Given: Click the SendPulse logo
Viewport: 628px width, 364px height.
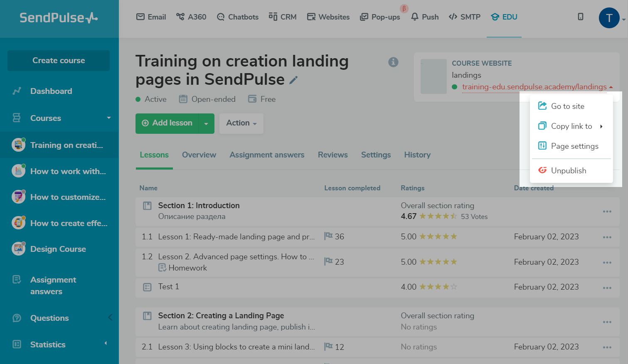Looking at the screenshot, I should 59,17.
